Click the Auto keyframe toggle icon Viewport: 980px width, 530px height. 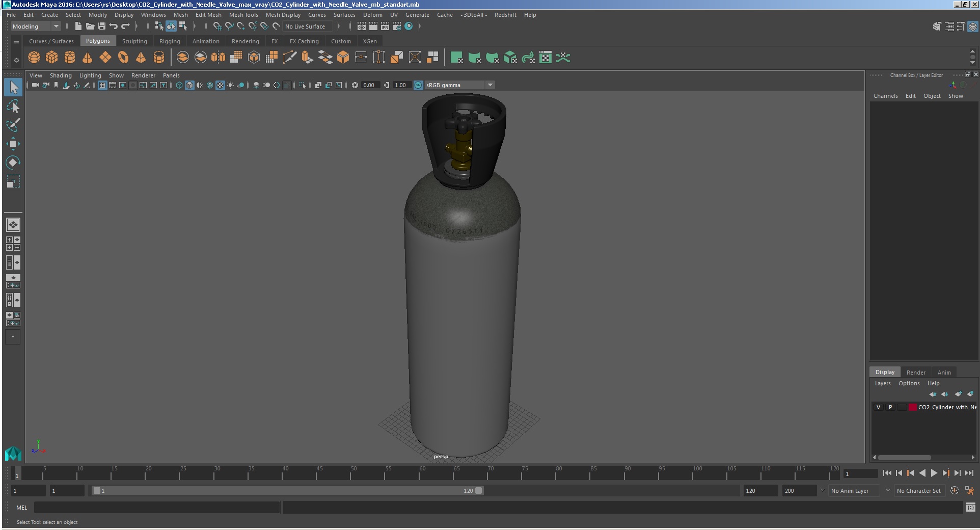click(x=955, y=491)
